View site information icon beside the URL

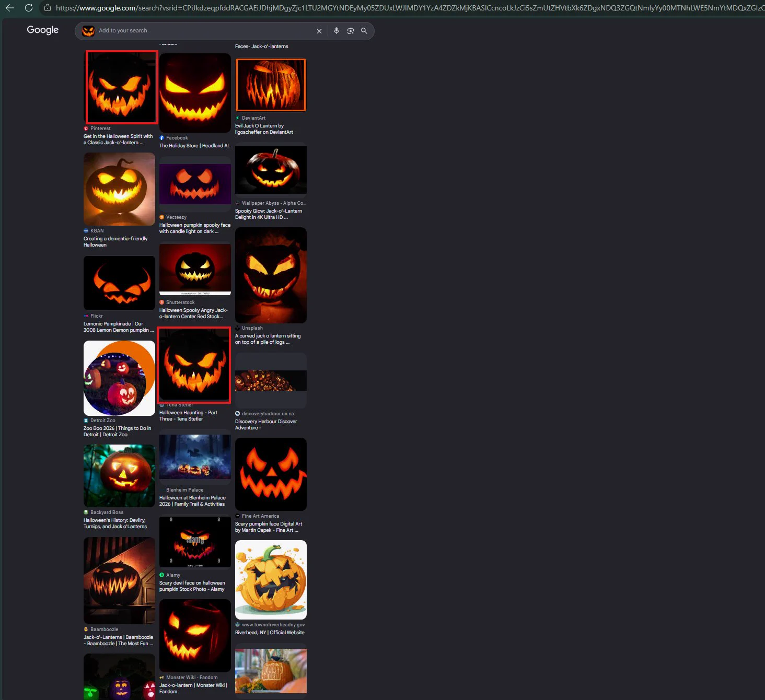tap(48, 8)
